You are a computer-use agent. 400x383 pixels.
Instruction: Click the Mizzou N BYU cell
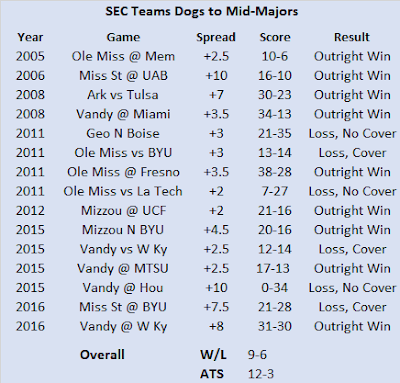point(123,230)
